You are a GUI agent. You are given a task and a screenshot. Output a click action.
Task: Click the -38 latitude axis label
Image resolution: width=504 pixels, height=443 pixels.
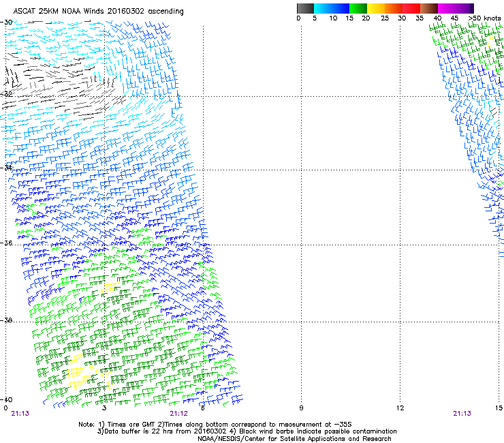6,320
